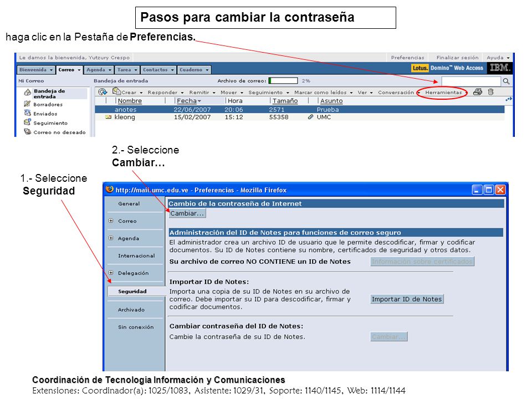
Task: Open the Correo tab dropdown arrow
Action: click(x=79, y=70)
